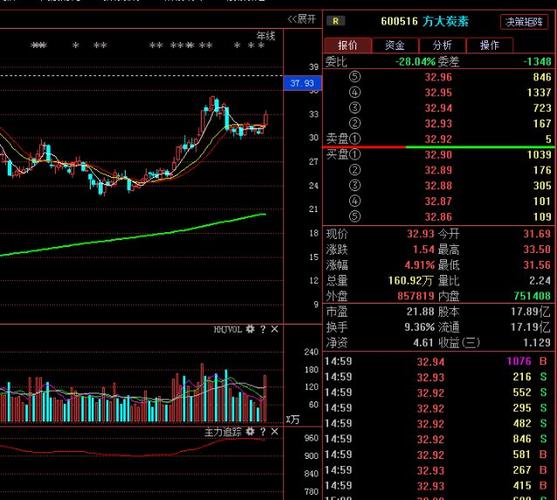The image size is (557, 500).
Task: Click the green annual moving average line
Action: pos(142,236)
